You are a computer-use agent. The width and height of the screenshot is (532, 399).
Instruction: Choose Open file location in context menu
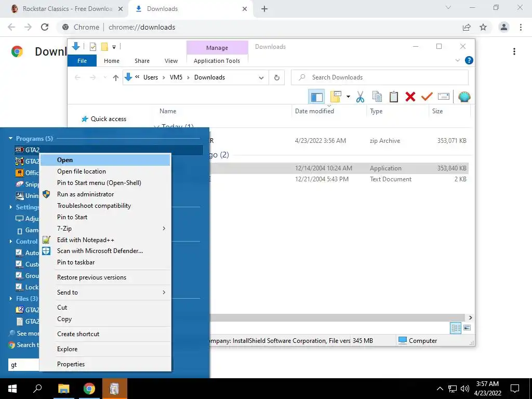105,171
